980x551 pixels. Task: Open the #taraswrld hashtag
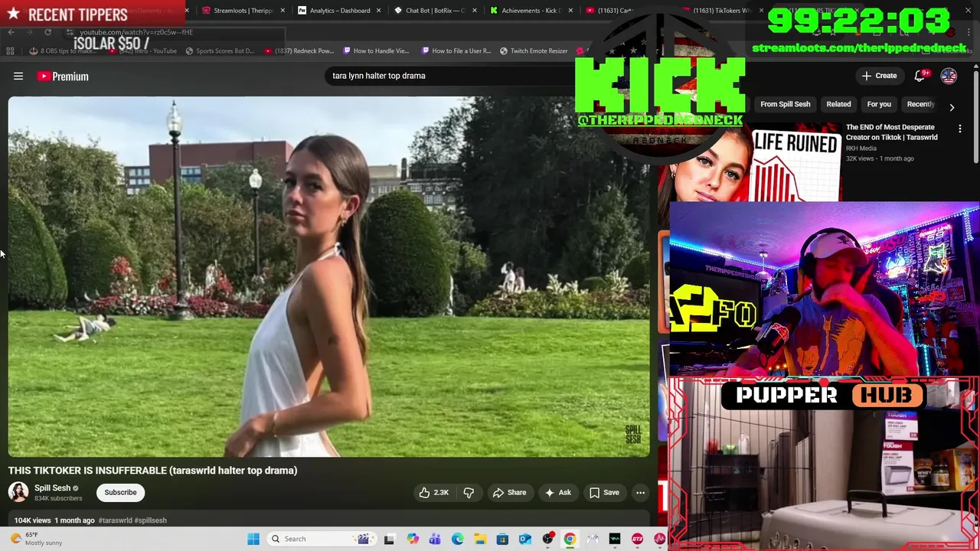tap(115, 520)
